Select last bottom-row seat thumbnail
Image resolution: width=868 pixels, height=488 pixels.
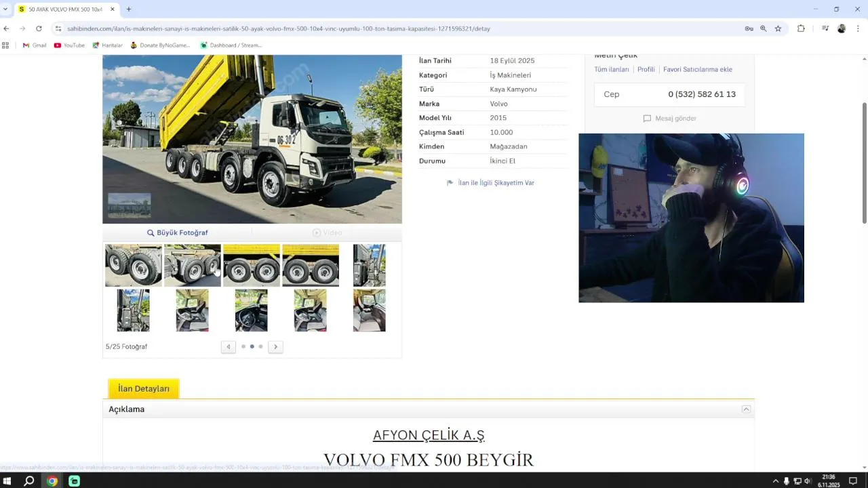point(370,310)
